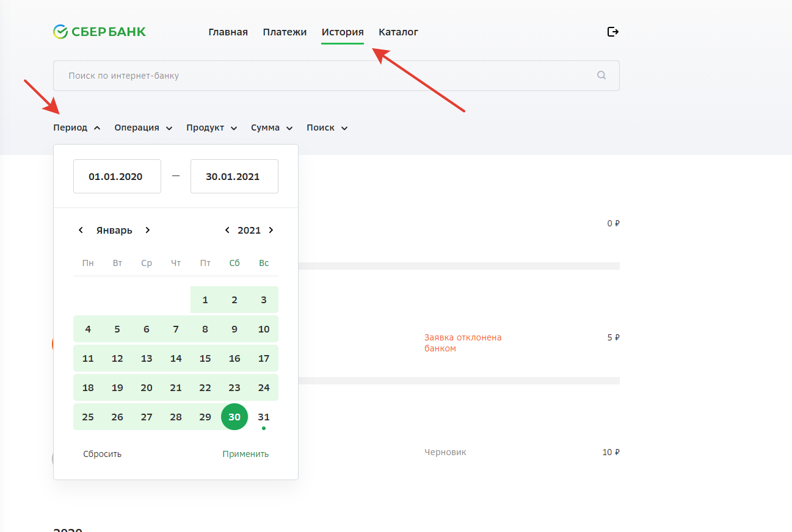This screenshot has height=532, width=792.
Task: Select day 5 in the calendar
Action: tap(117, 329)
